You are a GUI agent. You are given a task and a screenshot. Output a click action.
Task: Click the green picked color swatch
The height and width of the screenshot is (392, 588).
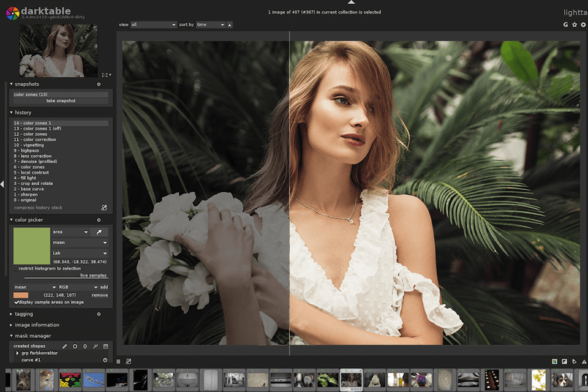click(32, 246)
